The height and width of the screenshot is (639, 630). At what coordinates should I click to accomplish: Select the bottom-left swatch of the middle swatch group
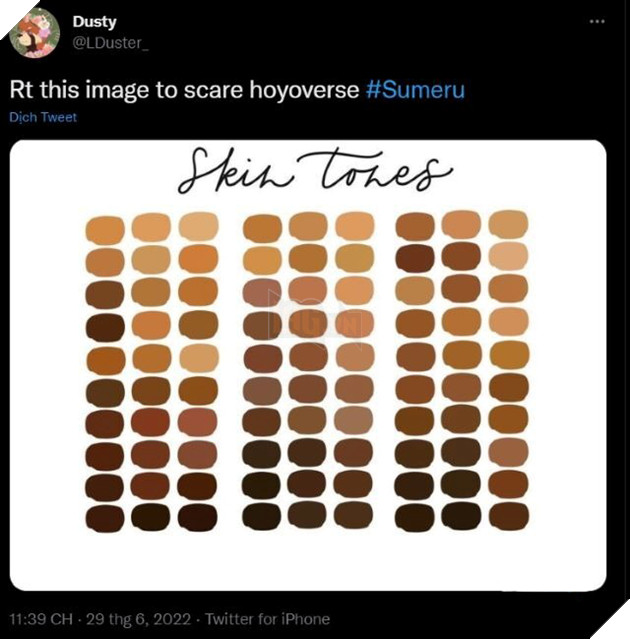click(262, 516)
